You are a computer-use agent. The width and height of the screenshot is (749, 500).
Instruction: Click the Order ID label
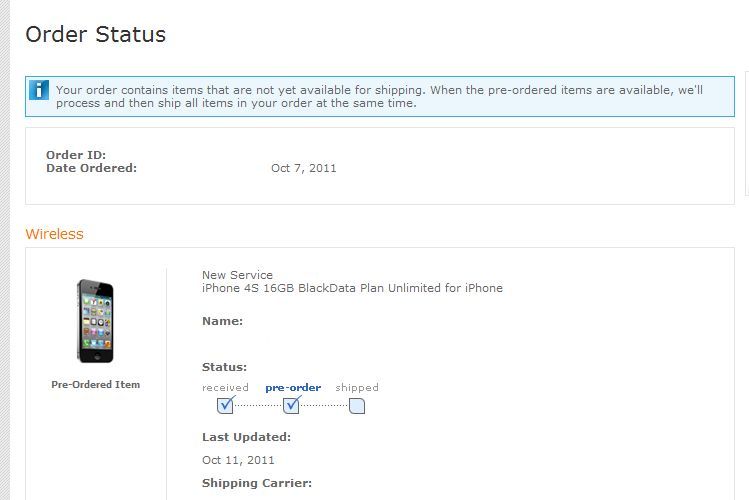pos(76,155)
